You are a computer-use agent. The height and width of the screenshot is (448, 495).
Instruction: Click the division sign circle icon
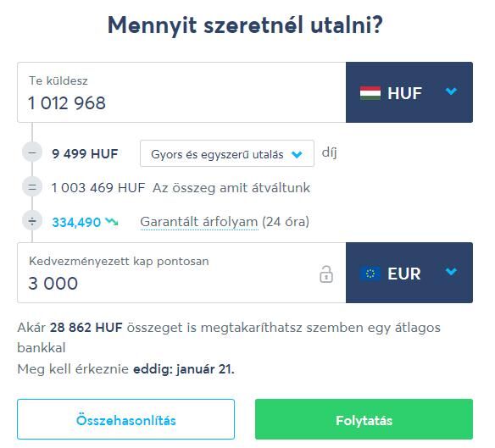[32, 222]
